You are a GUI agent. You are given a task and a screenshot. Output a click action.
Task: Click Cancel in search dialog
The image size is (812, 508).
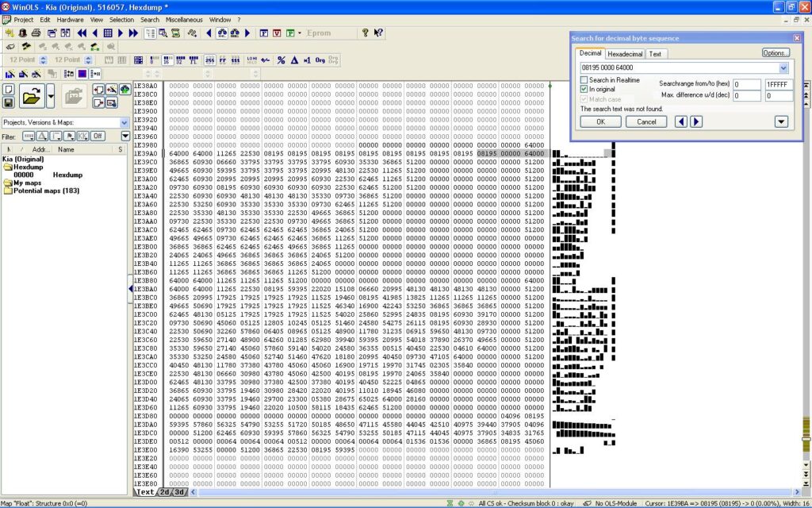(x=645, y=121)
